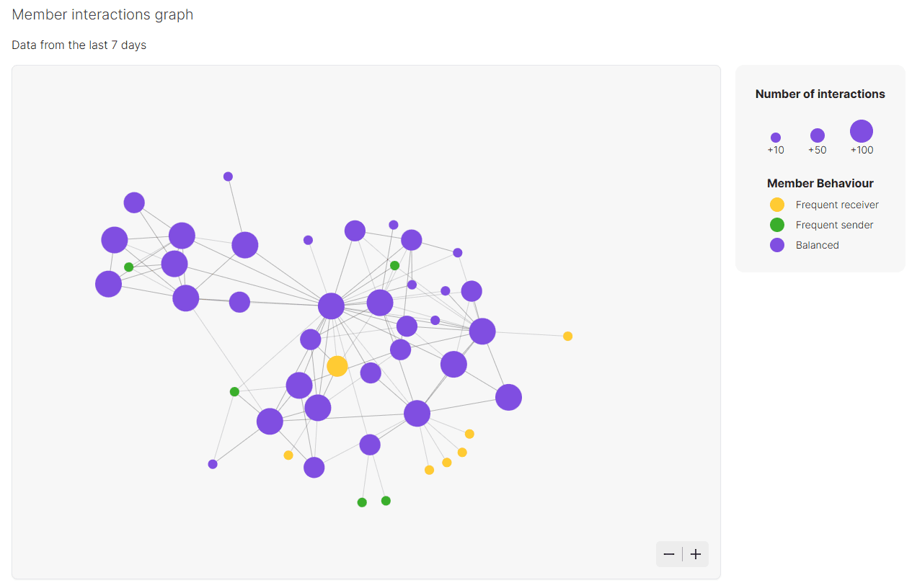Image resolution: width=912 pixels, height=588 pixels.
Task: Click the Balanced legend label
Action: click(818, 245)
